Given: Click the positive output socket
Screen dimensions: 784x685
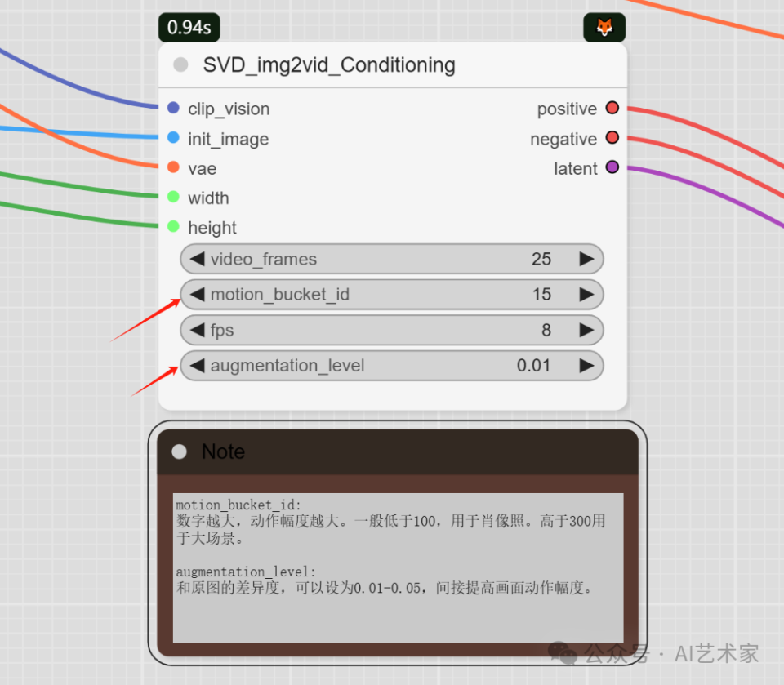Looking at the screenshot, I should [x=612, y=108].
